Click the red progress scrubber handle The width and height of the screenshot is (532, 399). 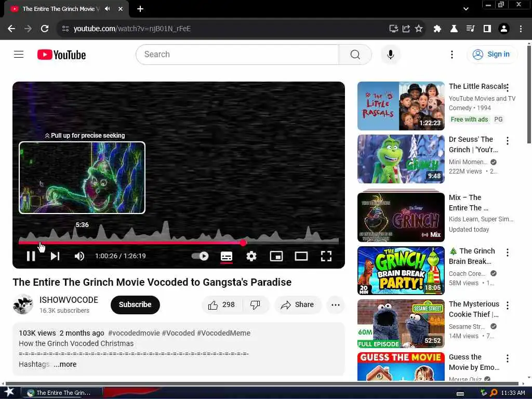pyautogui.click(x=243, y=242)
